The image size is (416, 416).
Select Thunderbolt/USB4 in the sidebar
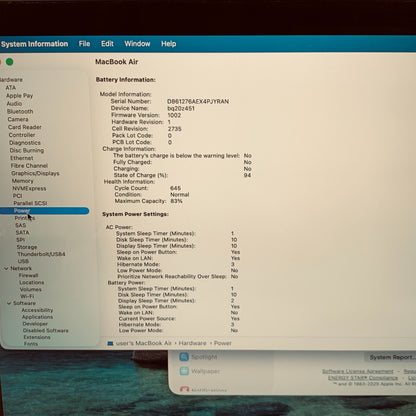tap(41, 254)
